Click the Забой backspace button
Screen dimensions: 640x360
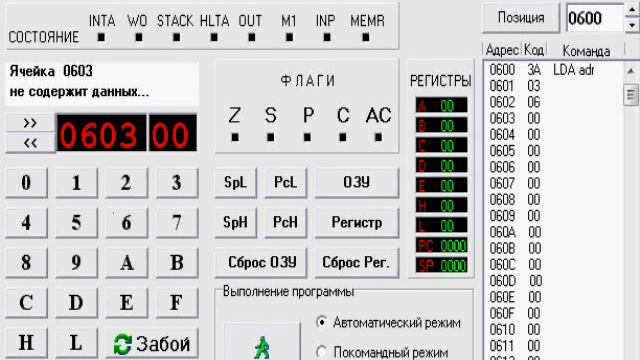[x=152, y=343]
